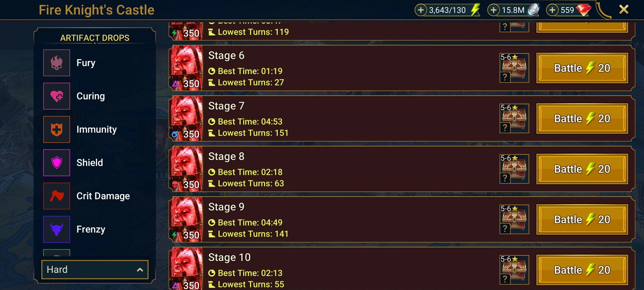Select Stage 7 boss portrait thumbnail
Image resolution: width=644 pixels, height=290 pixels.
pos(186,118)
